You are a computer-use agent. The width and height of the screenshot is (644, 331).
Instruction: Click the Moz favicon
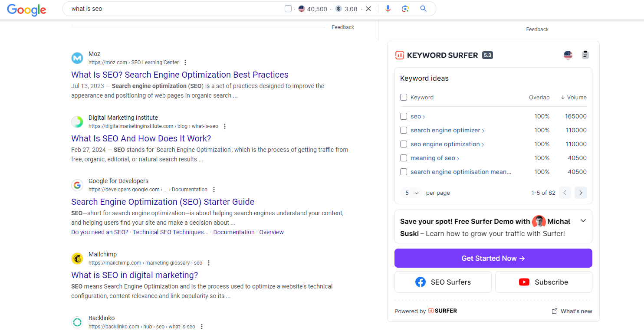pyautogui.click(x=77, y=58)
